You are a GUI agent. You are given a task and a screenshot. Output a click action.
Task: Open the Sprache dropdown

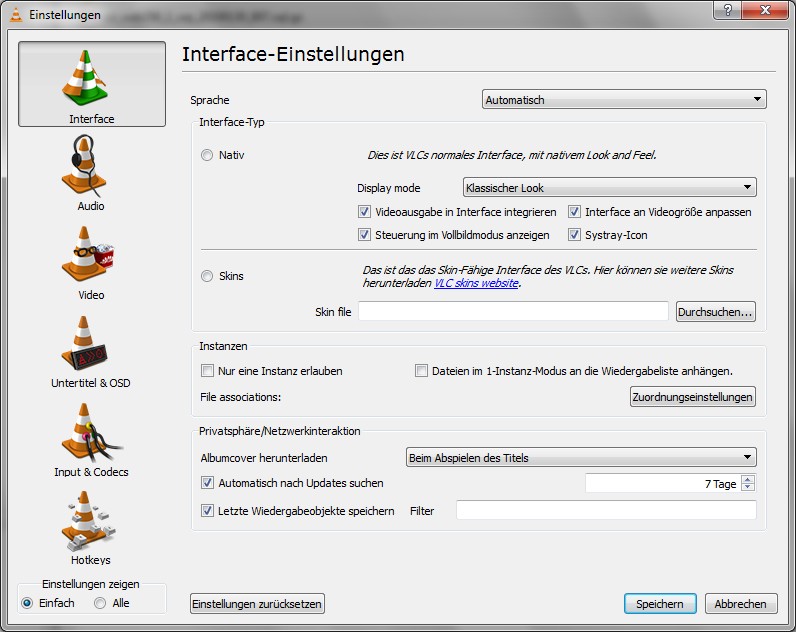click(x=623, y=100)
